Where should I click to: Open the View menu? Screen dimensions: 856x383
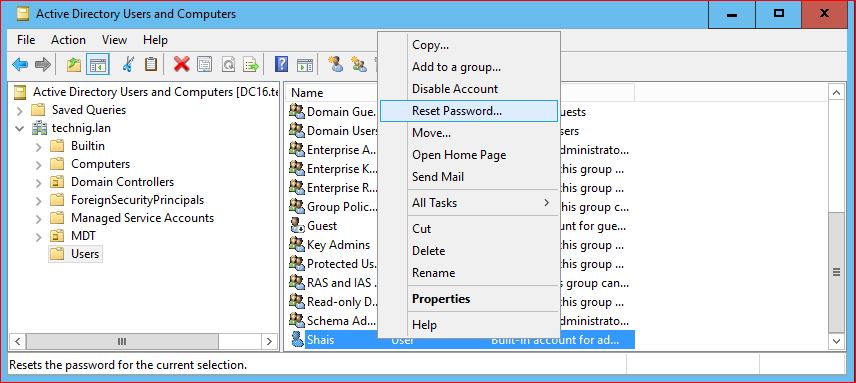click(115, 40)
